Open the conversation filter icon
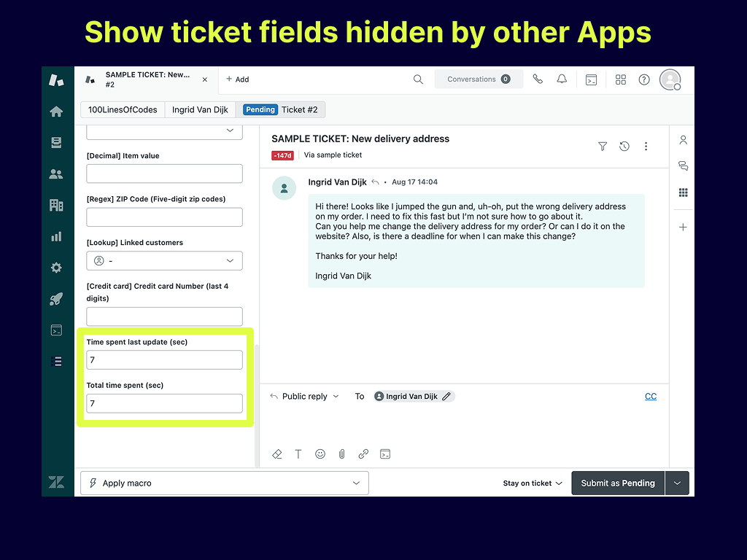This screenshot has height=560, width=747. point(603,147)
